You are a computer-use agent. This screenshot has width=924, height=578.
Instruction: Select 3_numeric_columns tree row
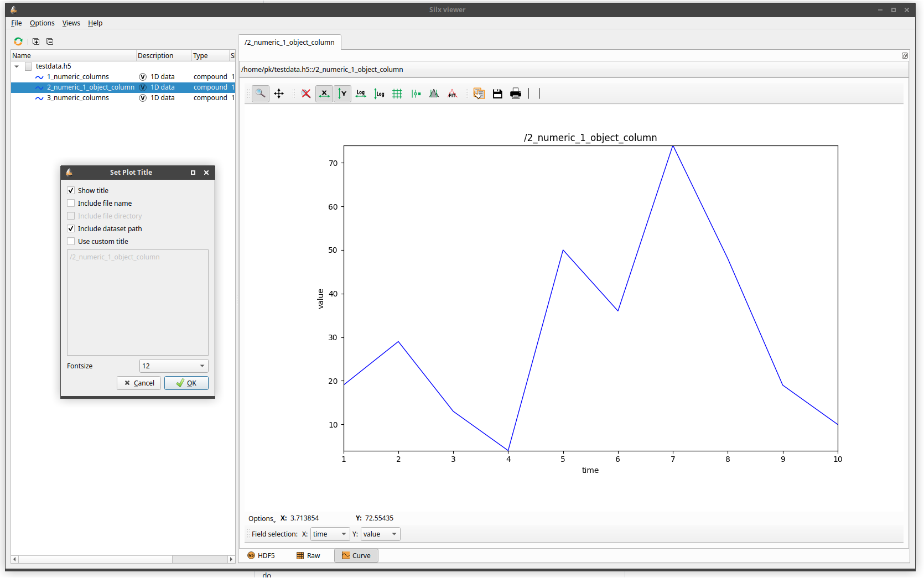coord(123,98)
